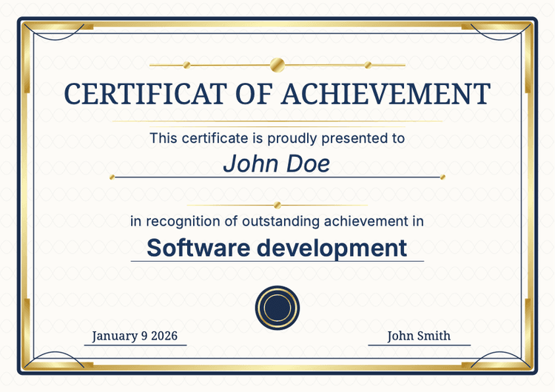Click 'This certificate is proudly presented to' line
This screenshot has width=555, height=392.
[x=277, y=138]
